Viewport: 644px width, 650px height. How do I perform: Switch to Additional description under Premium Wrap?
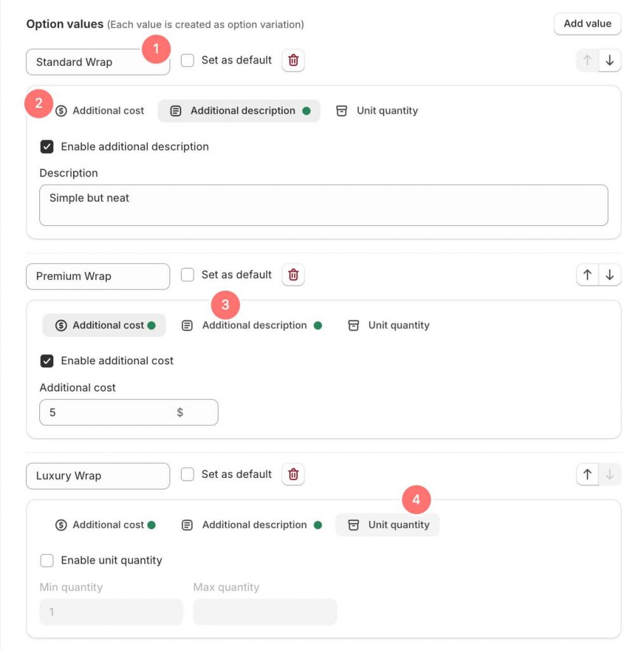coord(252,326)
